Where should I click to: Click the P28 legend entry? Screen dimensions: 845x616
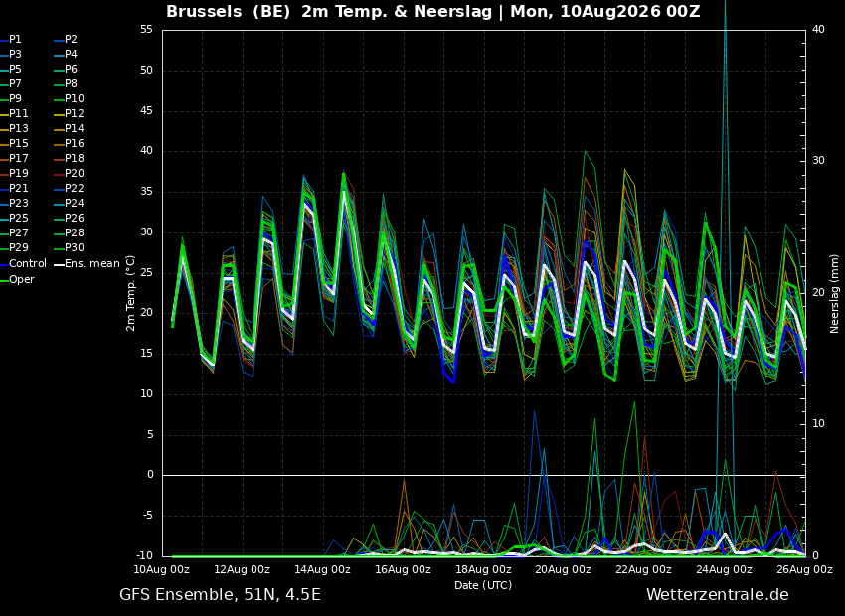click(70, 233)
